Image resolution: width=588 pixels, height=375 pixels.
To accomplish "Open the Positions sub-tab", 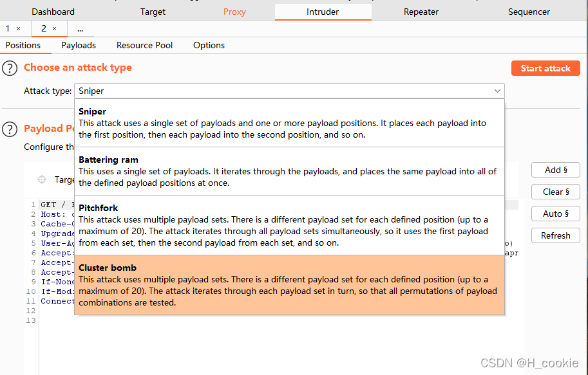I will pyautogui.click(x=23, y=45).
